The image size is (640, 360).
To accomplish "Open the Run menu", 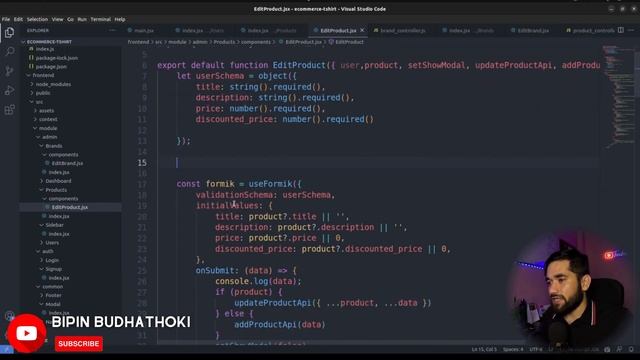I will click(82, 19).
